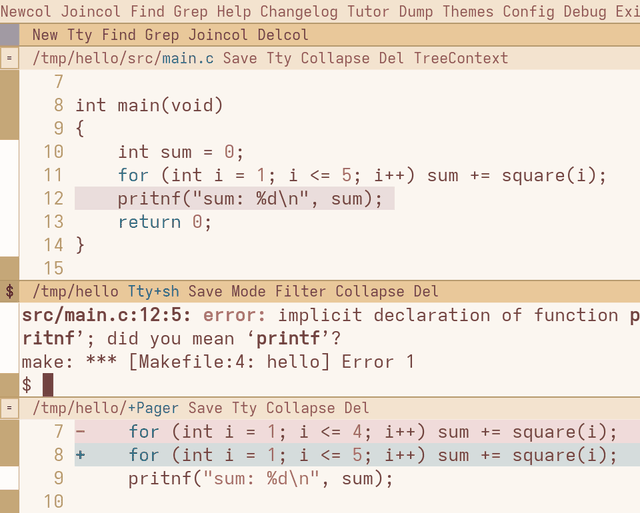Click the dollar-sign terminal window handle
The image size is (640, 513).
point(9,291)
